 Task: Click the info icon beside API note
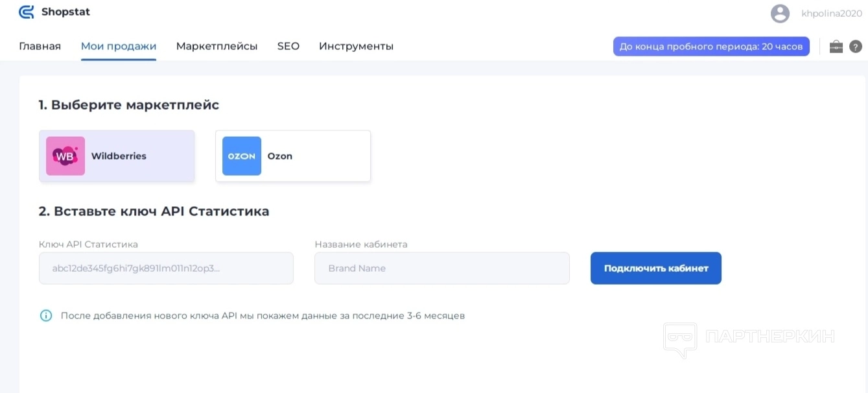[x=46, y=316]
